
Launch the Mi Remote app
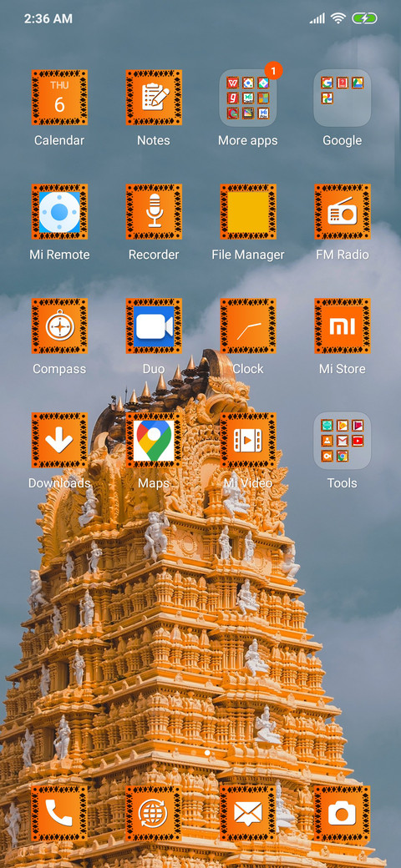pyautogui.click(x=59, y=212)
